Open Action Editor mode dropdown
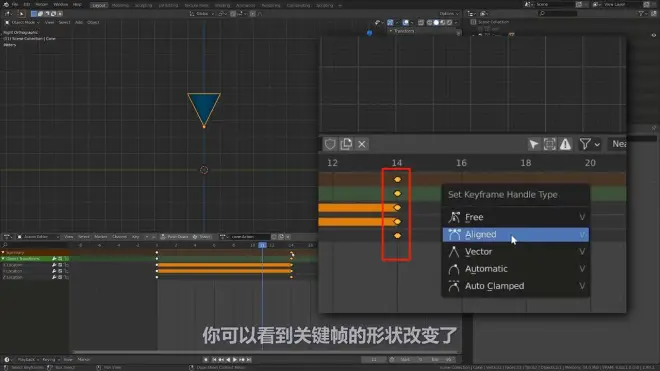The width and height of the screenshot is (660, 371). pyautogui.click(x=37, y=237)
